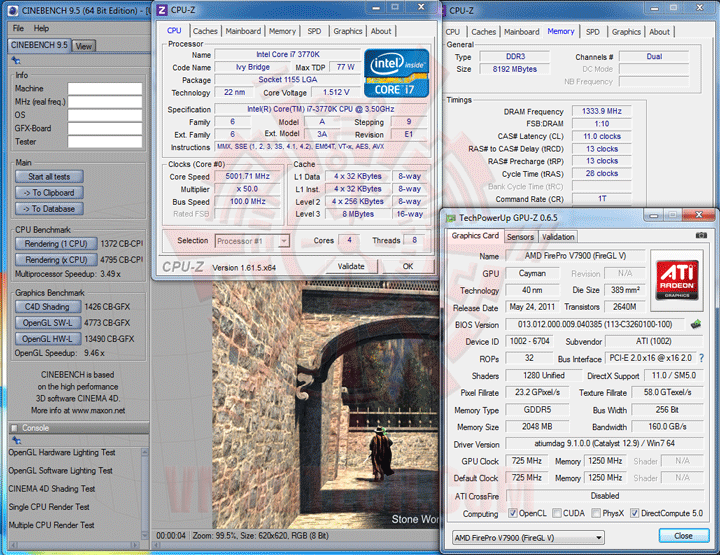Click the ATI Radeon logo in GPU-Z
Screen dimensions: 720x555
pyautogui.click(x=677, y=280)
